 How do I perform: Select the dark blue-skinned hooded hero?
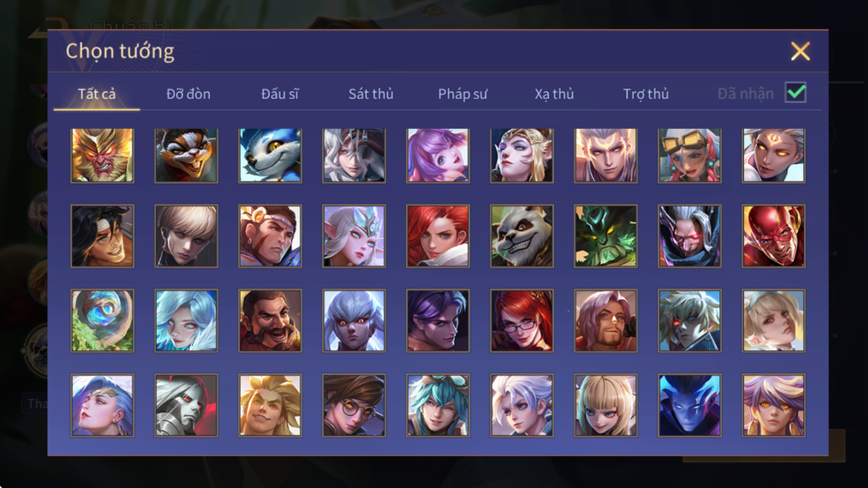click(689, 406)
